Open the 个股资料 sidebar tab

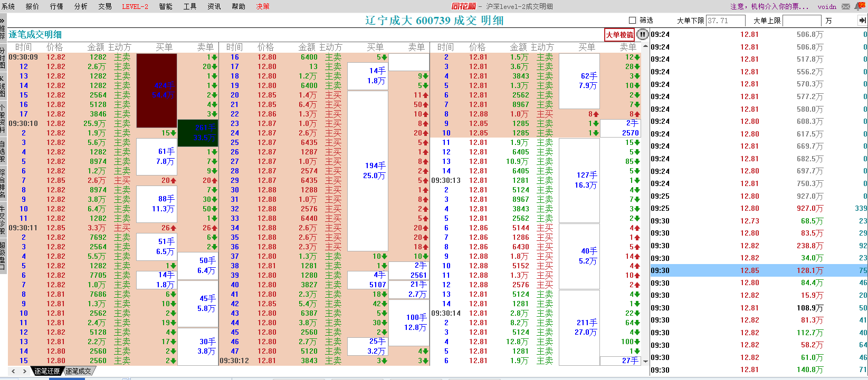[x=3, y=119]
